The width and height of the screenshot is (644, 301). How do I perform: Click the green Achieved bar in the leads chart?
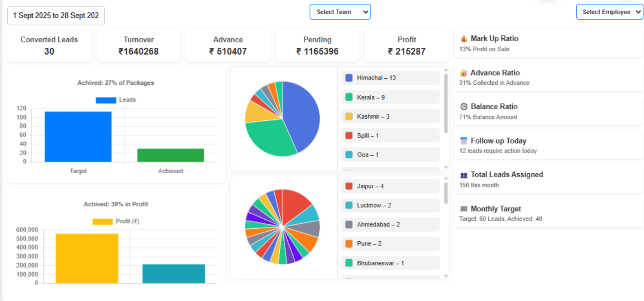pyautogui.click(x=170, y=155)
